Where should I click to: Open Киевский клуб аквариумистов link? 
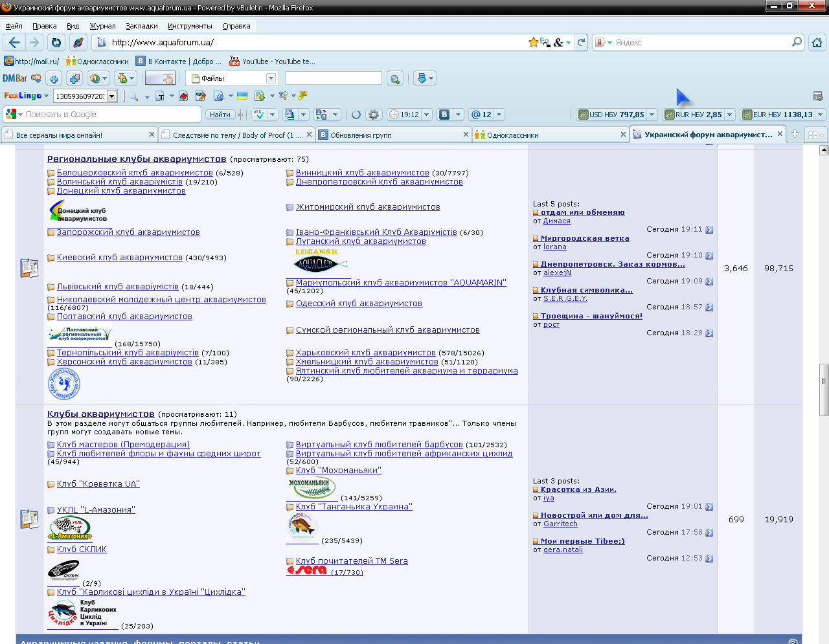coord(119,258)
